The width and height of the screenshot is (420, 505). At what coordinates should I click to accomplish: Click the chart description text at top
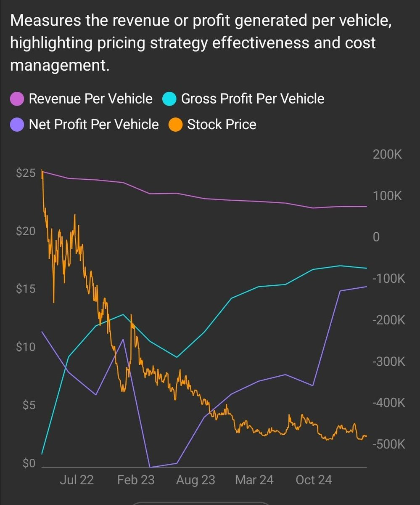click(x=201, y=43)
